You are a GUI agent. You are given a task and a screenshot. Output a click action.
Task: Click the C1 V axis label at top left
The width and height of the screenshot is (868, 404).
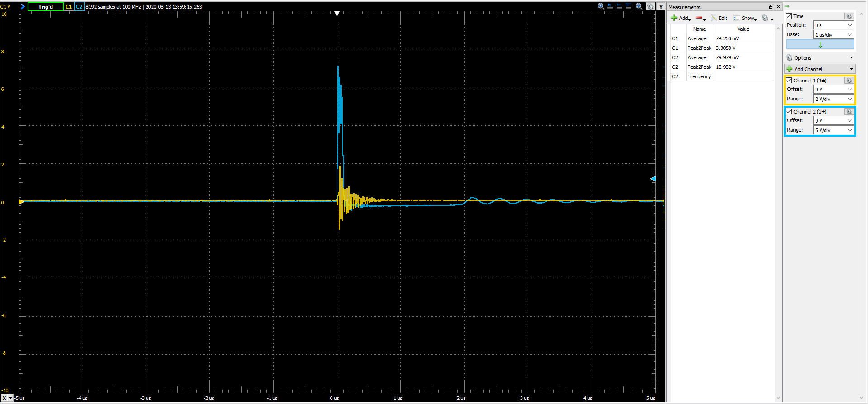(5, 7)
